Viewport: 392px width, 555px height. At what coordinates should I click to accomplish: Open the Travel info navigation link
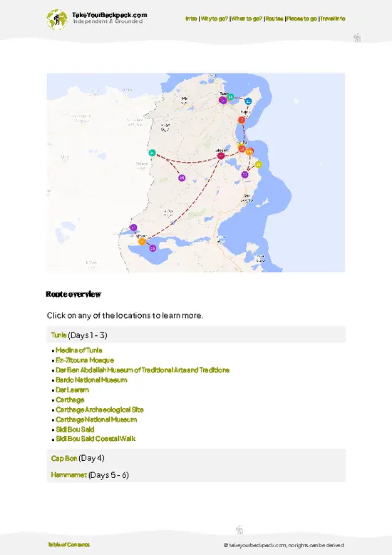(333, 19)
